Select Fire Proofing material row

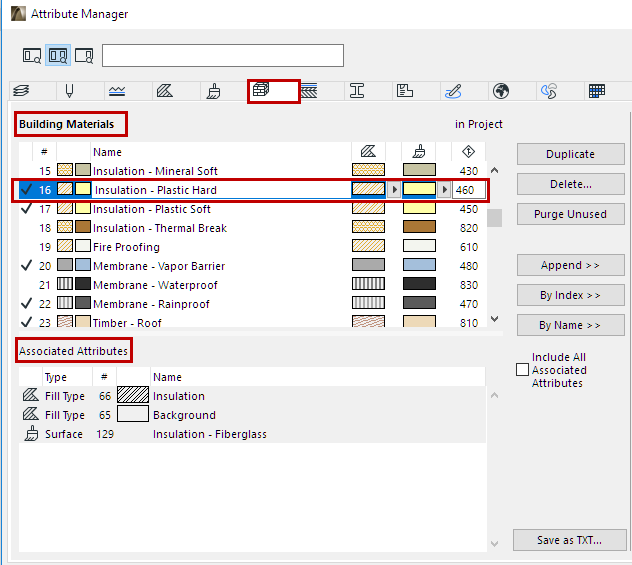point(252,247)
